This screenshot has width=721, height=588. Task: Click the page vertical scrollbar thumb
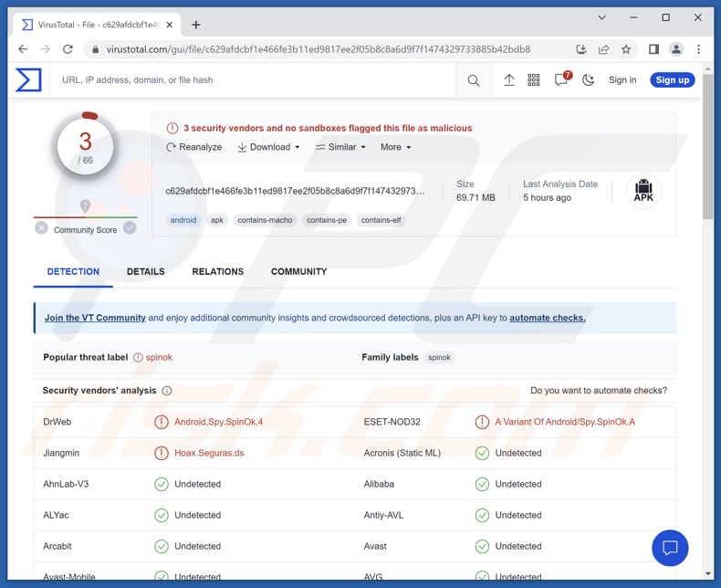[x=707, y=147]
